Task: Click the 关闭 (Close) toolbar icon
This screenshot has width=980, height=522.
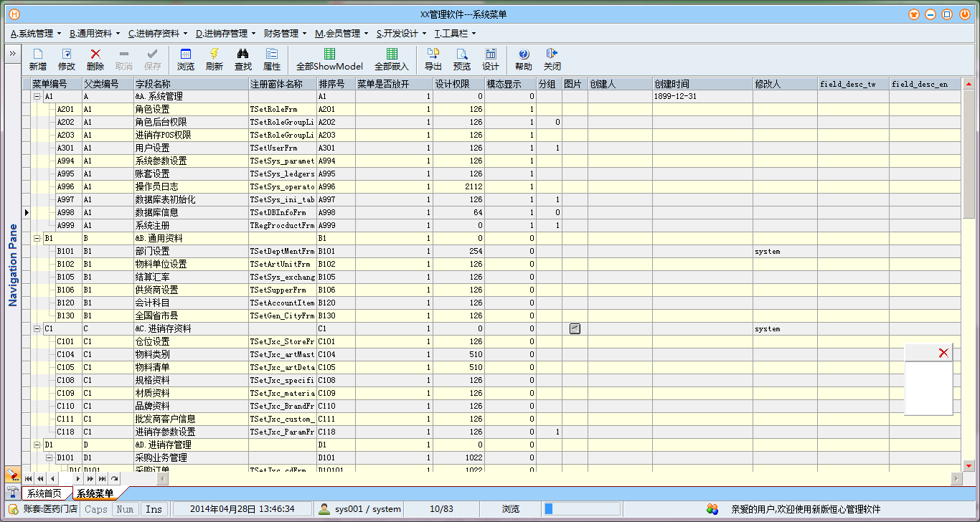Action: [x=552, y=59]
